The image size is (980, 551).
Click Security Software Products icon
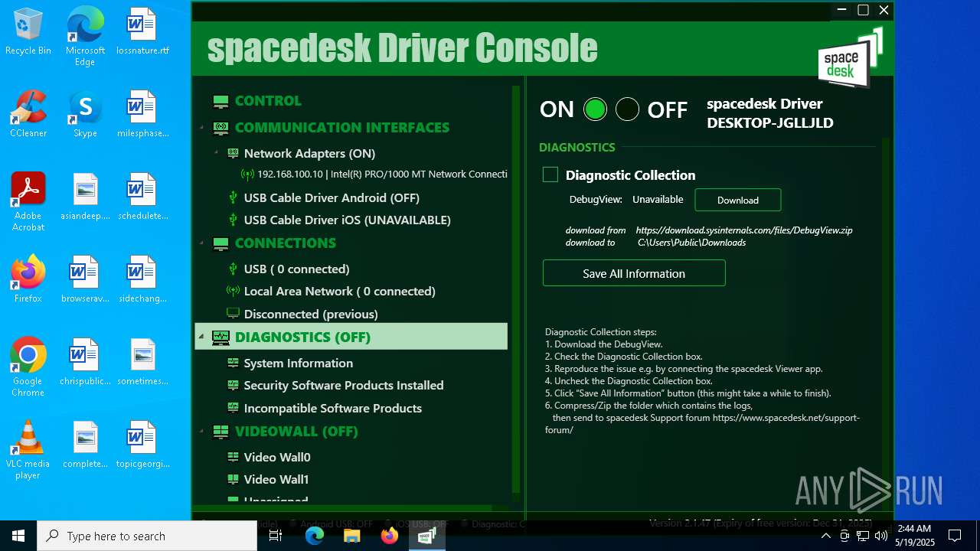[x=233, y=384]
